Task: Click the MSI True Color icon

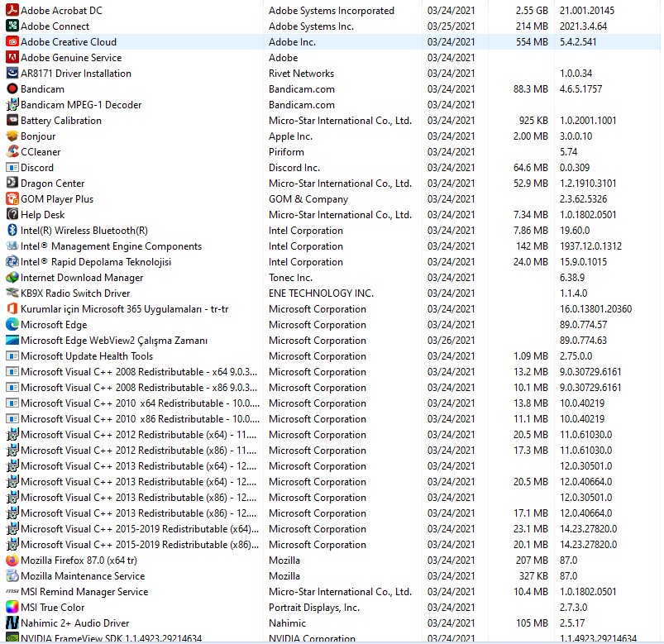Action: tap(12, 607)
